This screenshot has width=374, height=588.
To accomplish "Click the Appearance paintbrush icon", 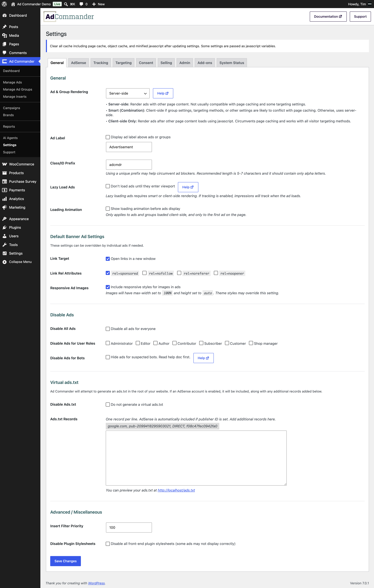I will click(x=4, y=219).
